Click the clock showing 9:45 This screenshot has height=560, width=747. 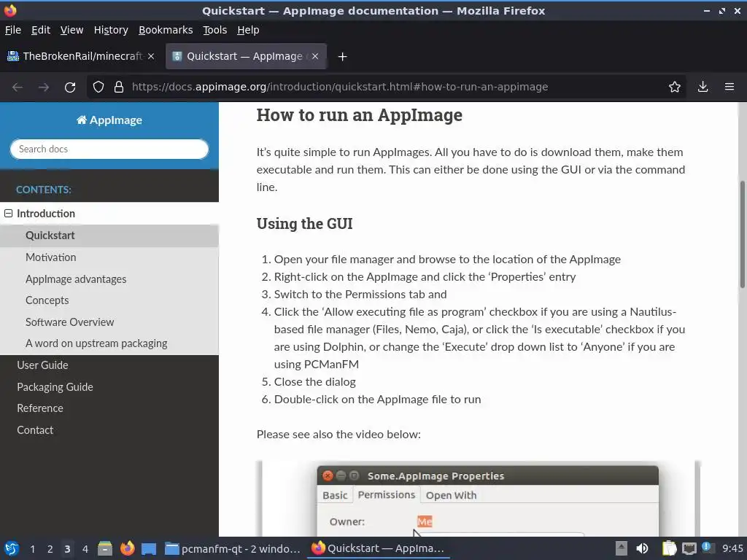tap(732, 548)
